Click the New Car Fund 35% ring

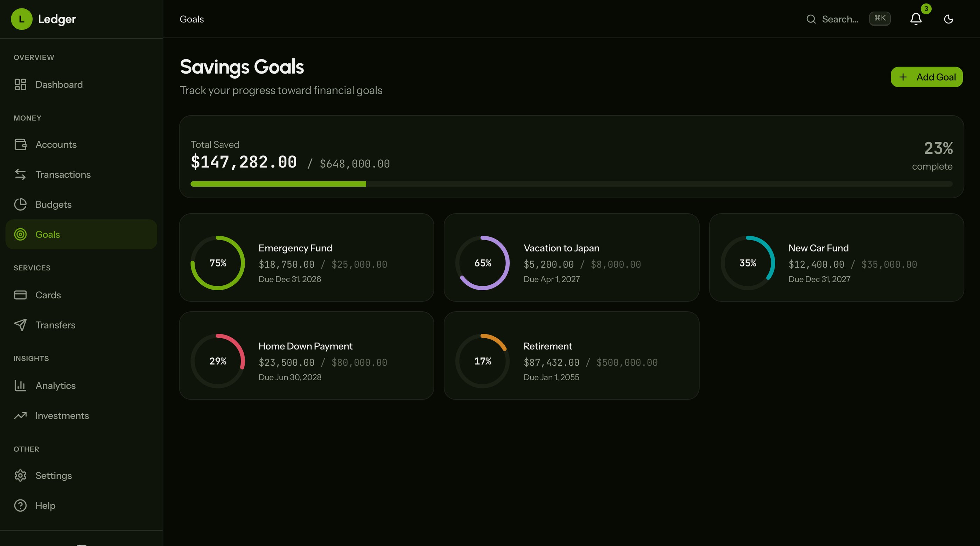point(748,263)
